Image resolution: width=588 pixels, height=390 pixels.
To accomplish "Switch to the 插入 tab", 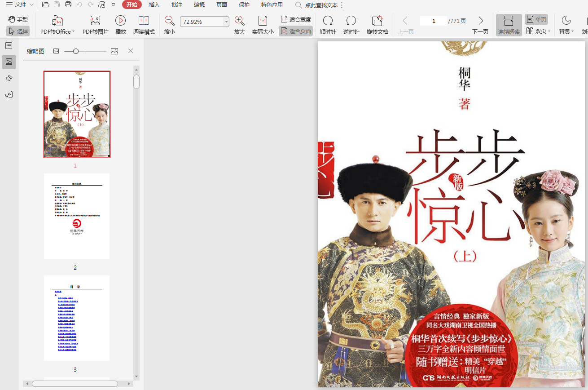I will [x=154, y=5].
